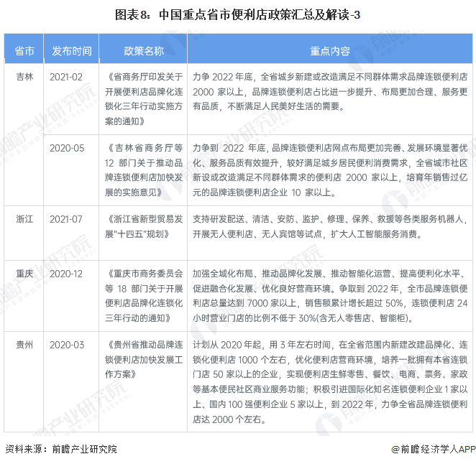Click content text 加强全域化布局、推动品牌化发展

point(330,296)
